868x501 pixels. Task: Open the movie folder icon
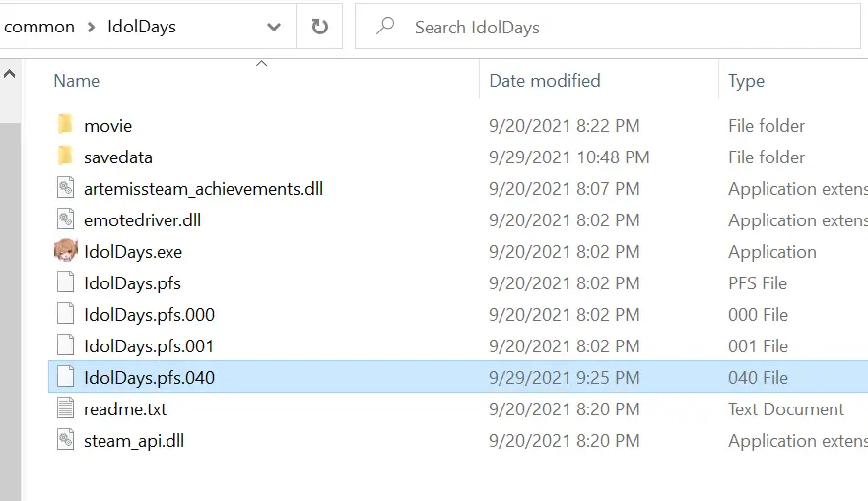(65, 125)
